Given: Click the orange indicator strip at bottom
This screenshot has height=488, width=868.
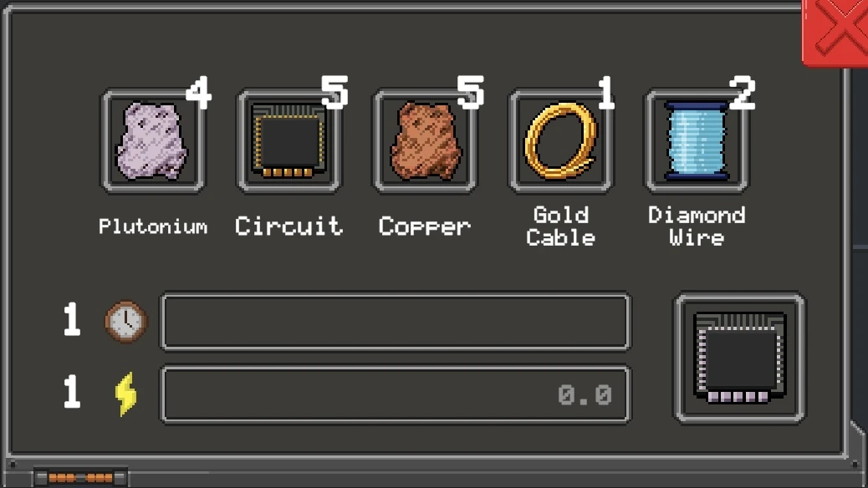Looking at the screenshot, I should [x=81, y=477].
